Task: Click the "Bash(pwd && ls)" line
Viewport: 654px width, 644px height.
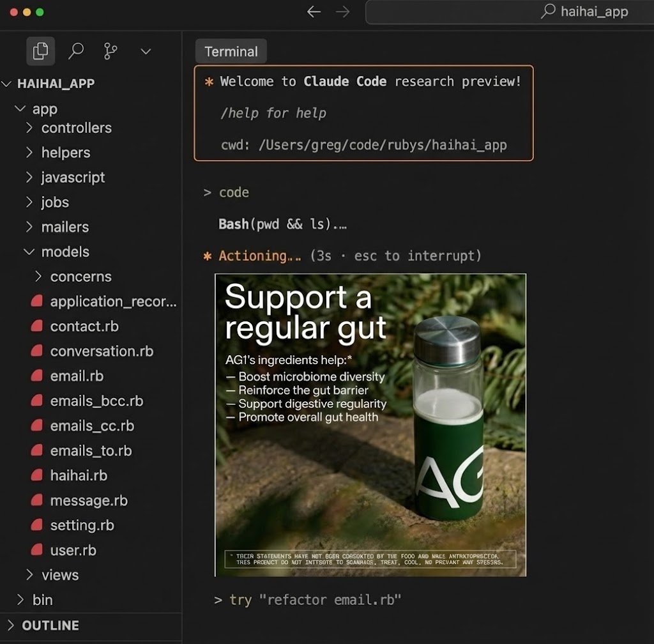Action: point(282,224)
